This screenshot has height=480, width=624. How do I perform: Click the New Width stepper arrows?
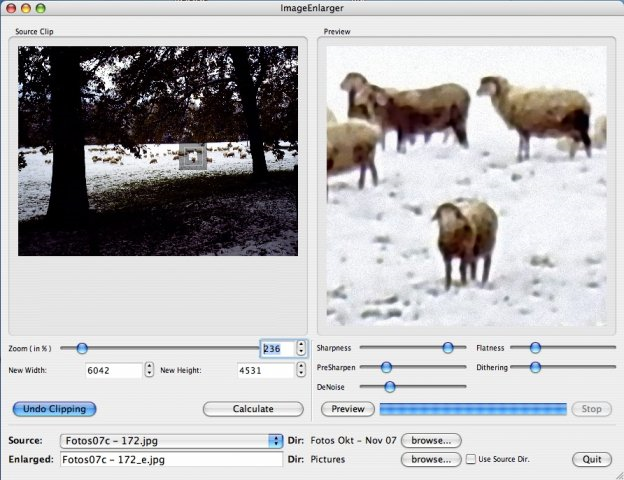[150, 370]
